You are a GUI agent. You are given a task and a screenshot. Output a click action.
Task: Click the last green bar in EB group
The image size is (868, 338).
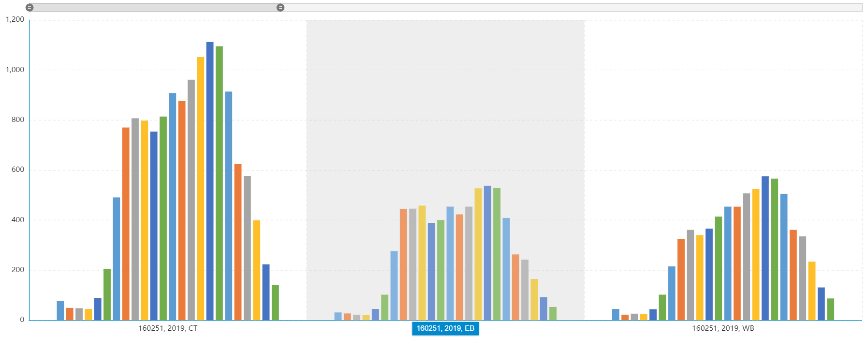[x=553, y=313]
